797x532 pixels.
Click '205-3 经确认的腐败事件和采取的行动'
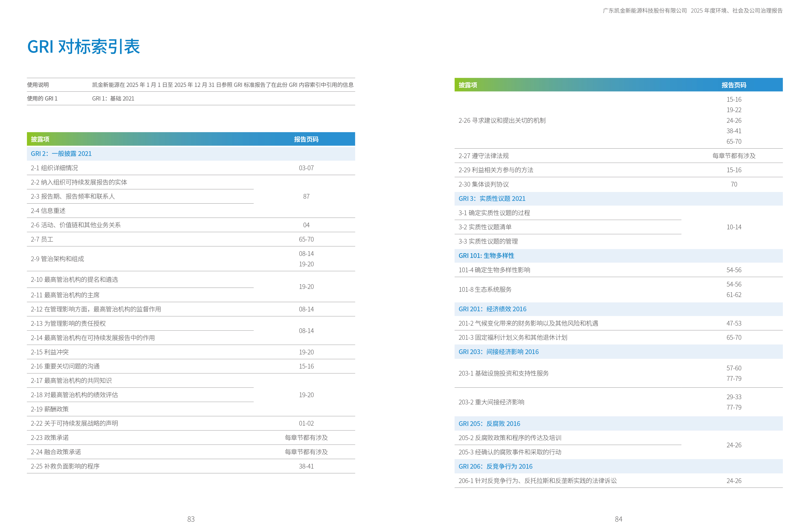coord(510,452)
